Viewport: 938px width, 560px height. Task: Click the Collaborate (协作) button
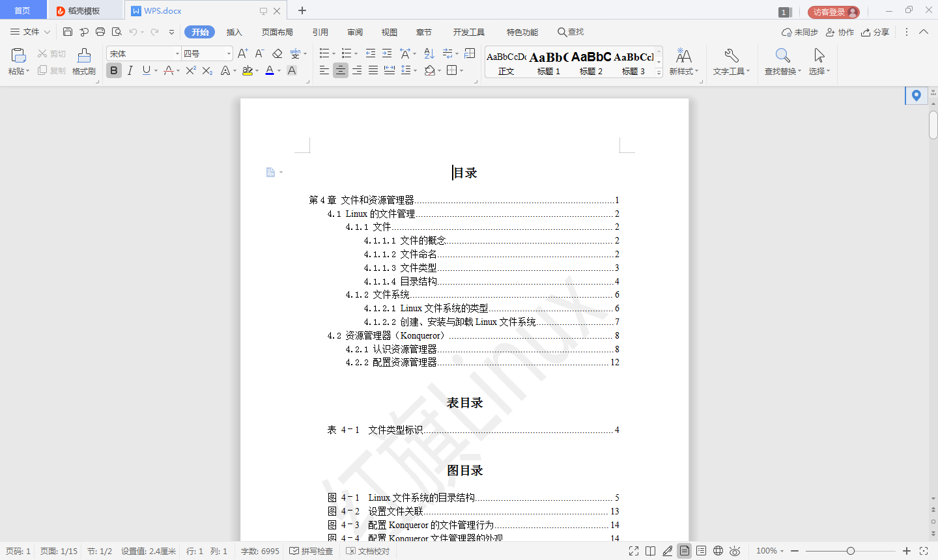coord(840,32)
